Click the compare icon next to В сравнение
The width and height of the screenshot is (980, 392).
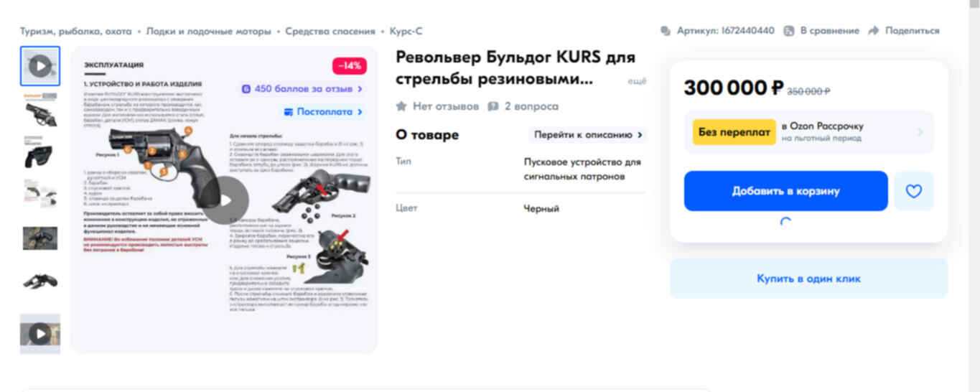(x=789, y=31)
